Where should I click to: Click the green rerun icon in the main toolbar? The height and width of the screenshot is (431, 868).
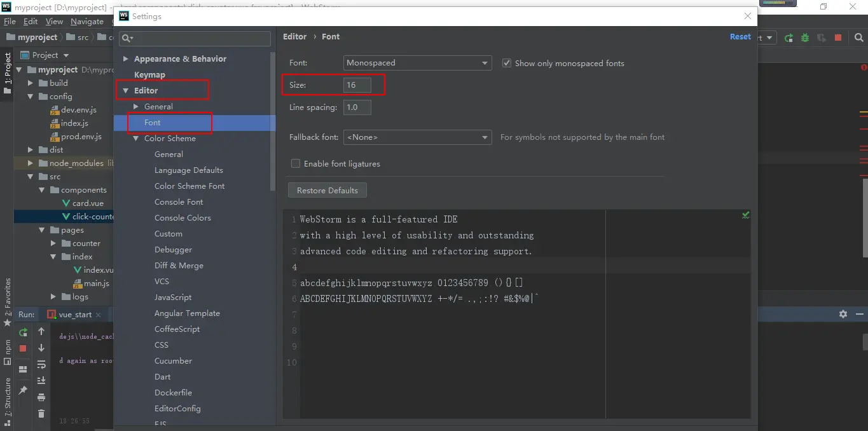point(789,38)
